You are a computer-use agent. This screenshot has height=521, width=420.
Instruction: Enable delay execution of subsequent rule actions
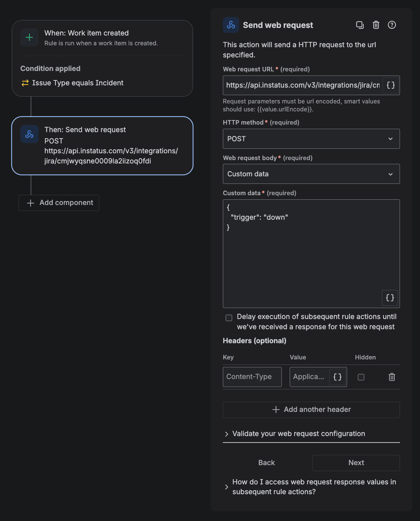(x=229, y=318)
